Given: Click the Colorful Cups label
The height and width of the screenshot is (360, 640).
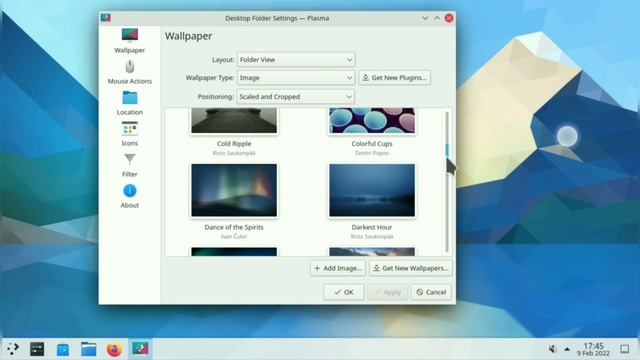Looking at the screenshot, I should (x=372, y=144).
